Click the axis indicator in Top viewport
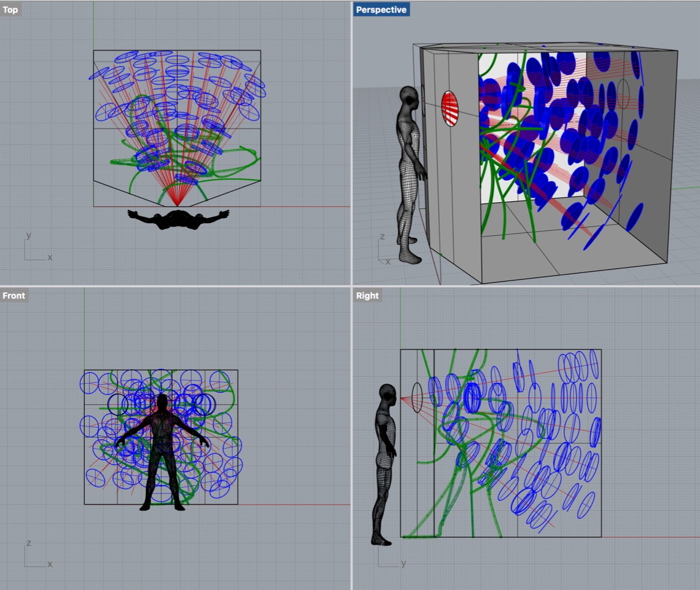Image resolution: width=700 pixels, height=590 pixels. coord(38,247)
